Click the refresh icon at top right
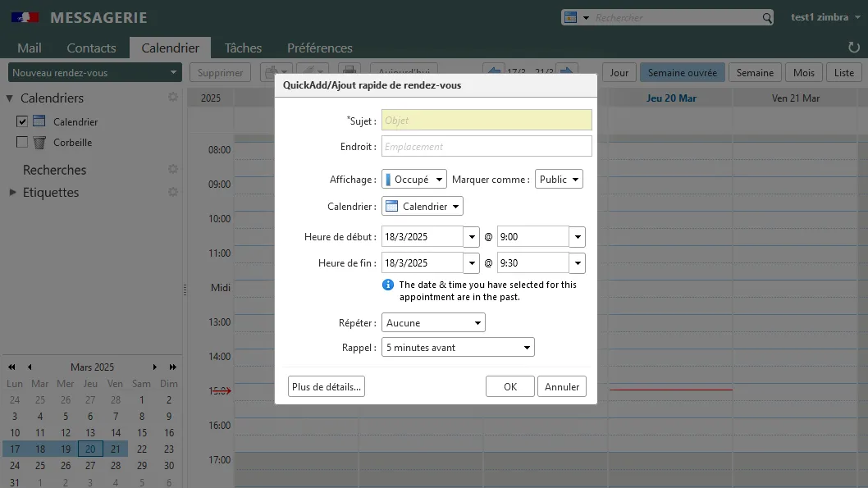This screenshot has height=488, width=868. (853, 48)
